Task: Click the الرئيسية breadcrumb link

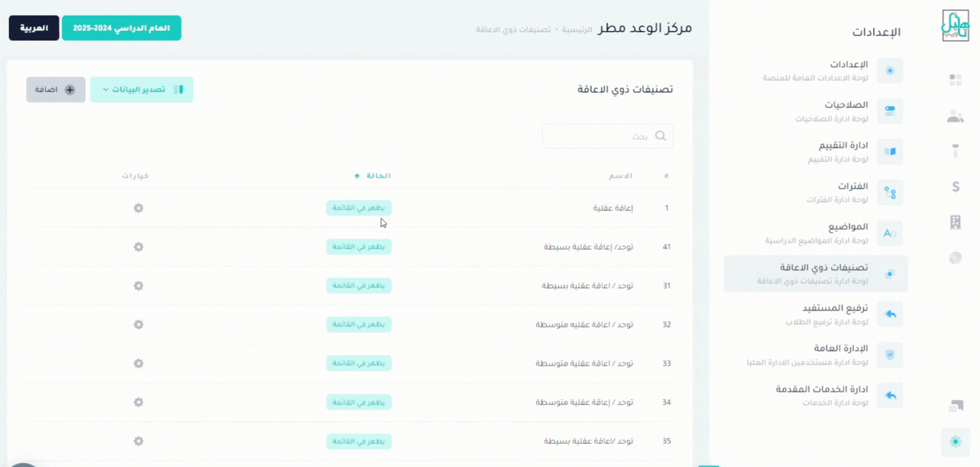Action: tap(577, 29)
